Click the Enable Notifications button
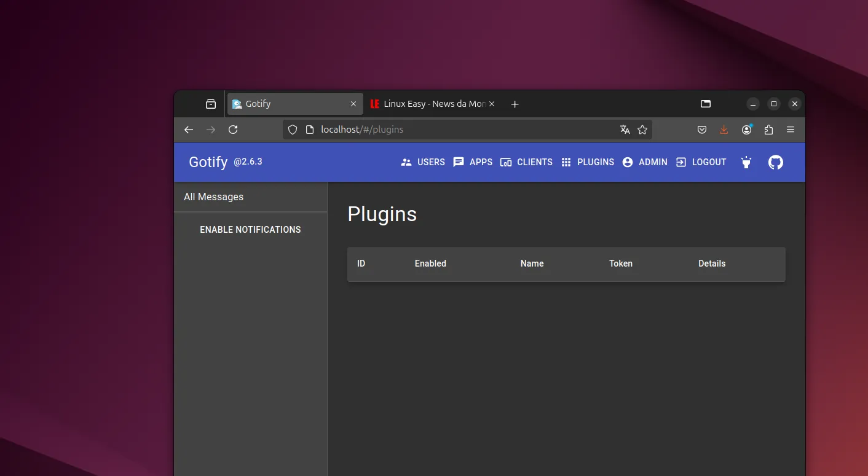The width and height of the screenshot is (868, 476). pos(250,230)
